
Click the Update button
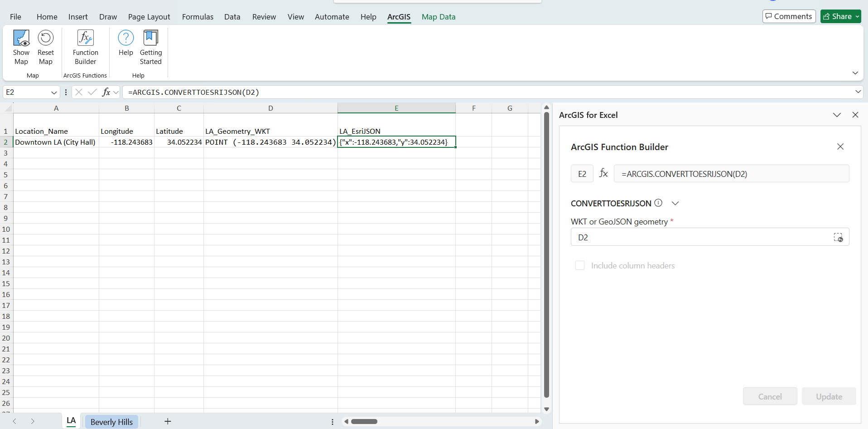(x=829, y=396)
